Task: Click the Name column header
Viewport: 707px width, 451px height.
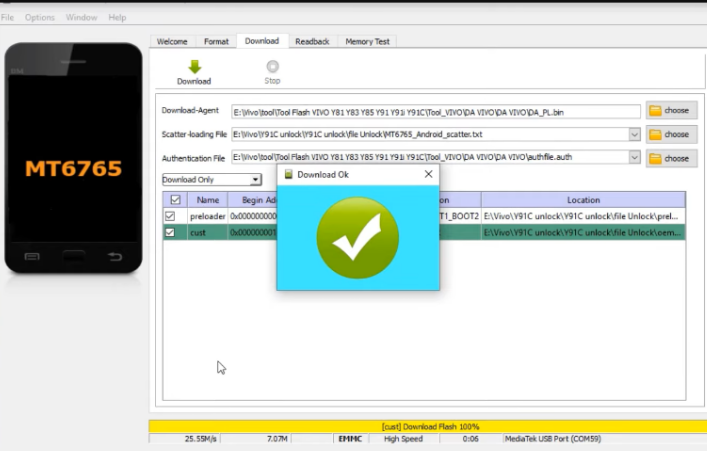Action: (x=207, y=200)
